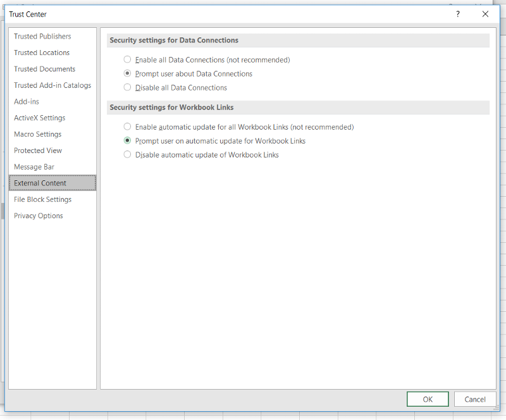View Privacy Options settings
Image resolution: width=506 pixels, height=420 pixels.
tap(39, 216)
